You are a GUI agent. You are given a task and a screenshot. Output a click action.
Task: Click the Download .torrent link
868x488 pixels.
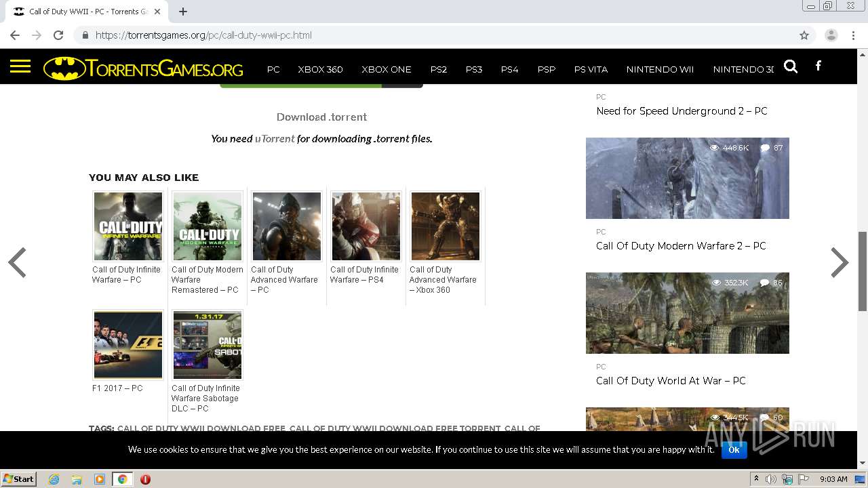(x=321, y=117)
